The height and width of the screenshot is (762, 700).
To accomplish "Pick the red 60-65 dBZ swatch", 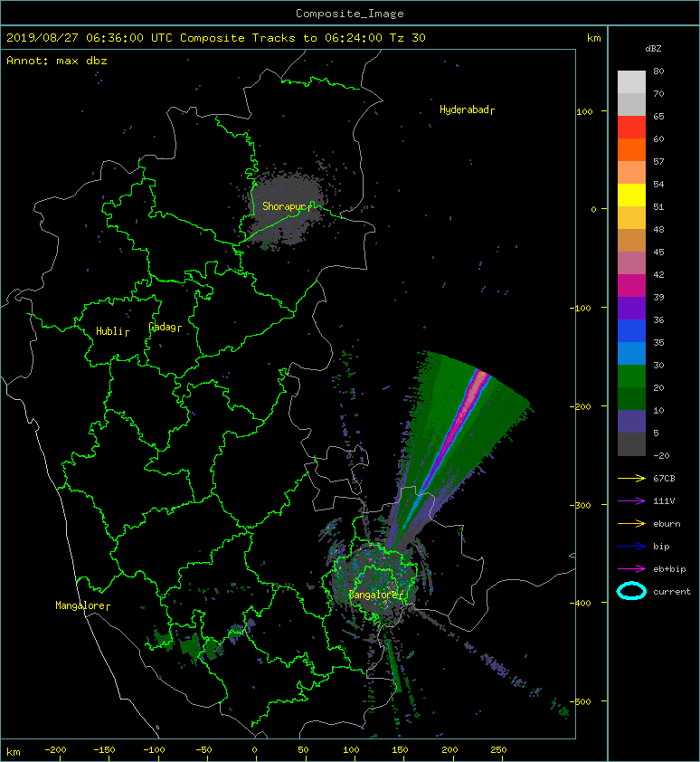I will coord(631,127).
